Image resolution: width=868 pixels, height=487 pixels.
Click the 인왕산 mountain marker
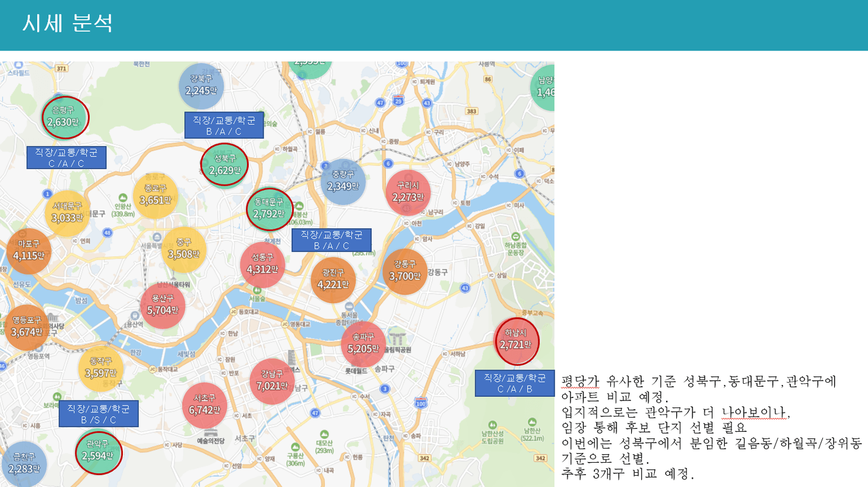tap(123, 205)
